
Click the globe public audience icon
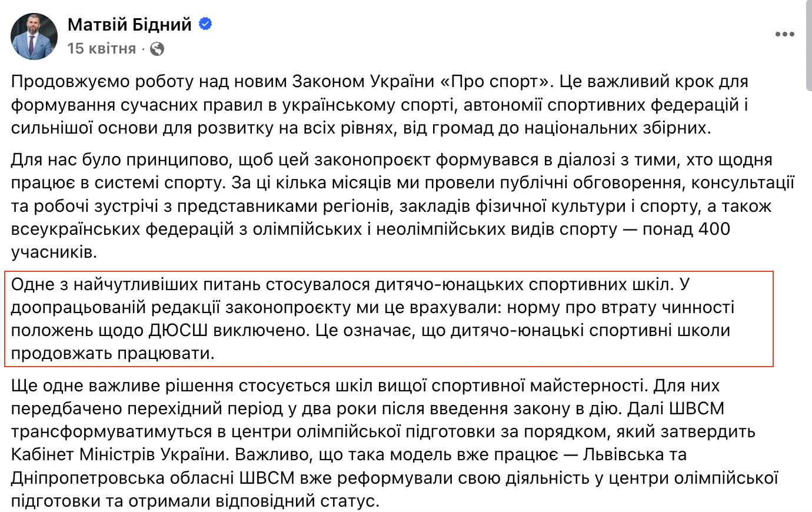point(157,49)
